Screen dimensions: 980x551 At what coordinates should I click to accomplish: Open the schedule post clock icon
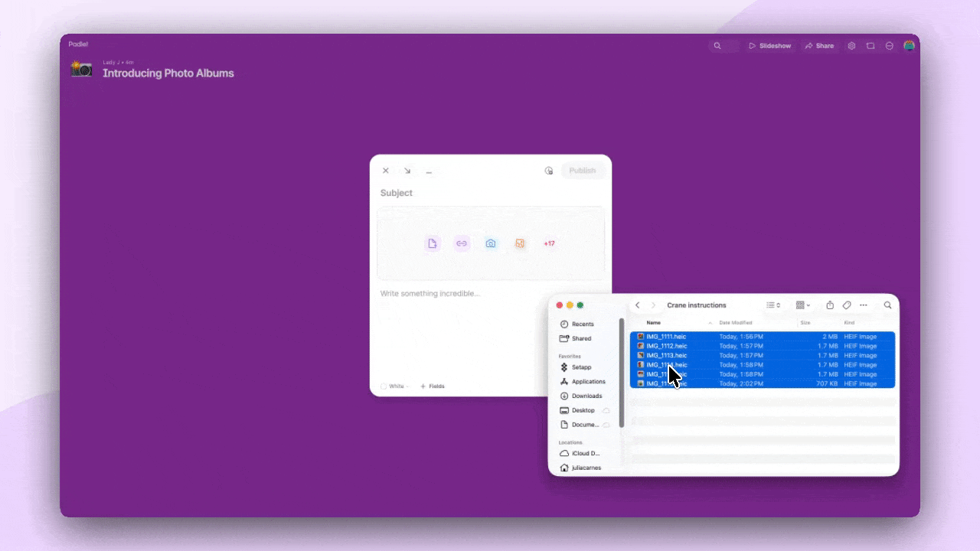coord(549,171)
